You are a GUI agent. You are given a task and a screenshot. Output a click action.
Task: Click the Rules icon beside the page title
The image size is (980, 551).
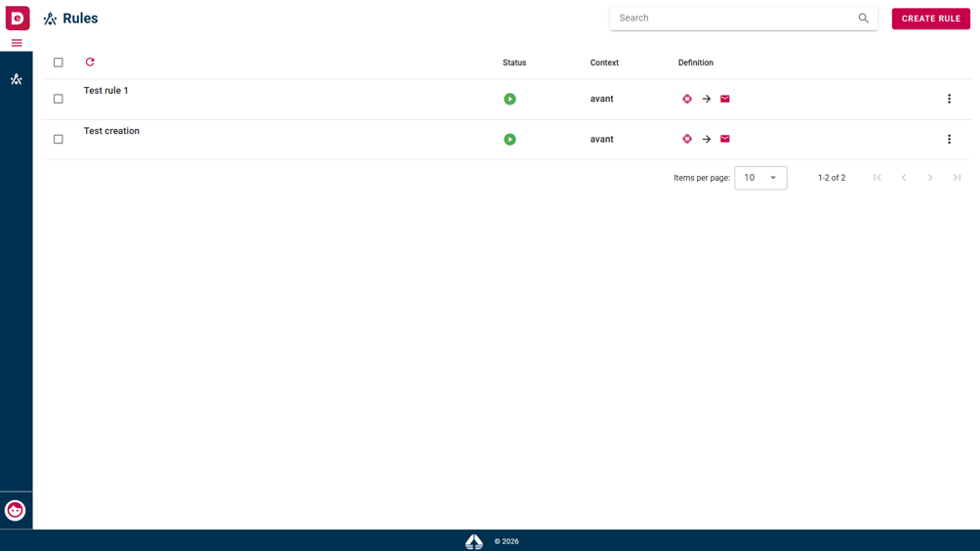(x=50, y=19)
